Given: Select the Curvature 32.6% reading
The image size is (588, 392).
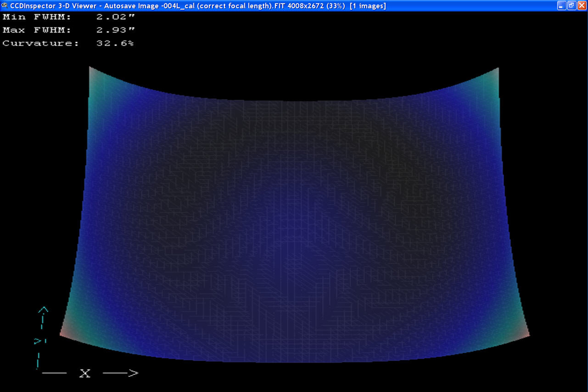Looking at the screenshot, I should point(116,43).
